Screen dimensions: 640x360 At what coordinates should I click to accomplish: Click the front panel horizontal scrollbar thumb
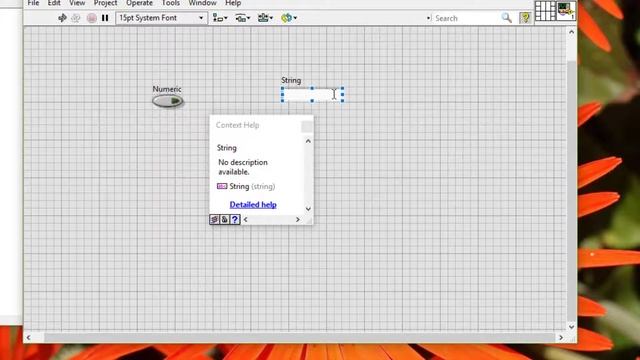click(x=300, y=338)
